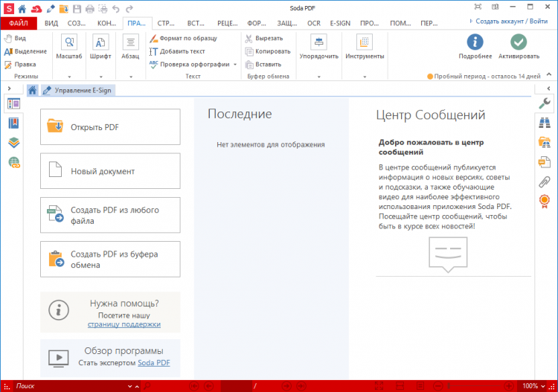Image resolution: width=558 pixels, height=392 pixels.
Task: Click the zoom in plus button
Action: [509, 386]
